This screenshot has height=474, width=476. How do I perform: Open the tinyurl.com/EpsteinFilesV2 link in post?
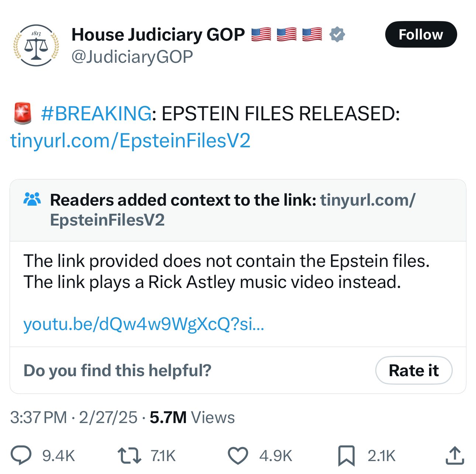coord(130,141)
